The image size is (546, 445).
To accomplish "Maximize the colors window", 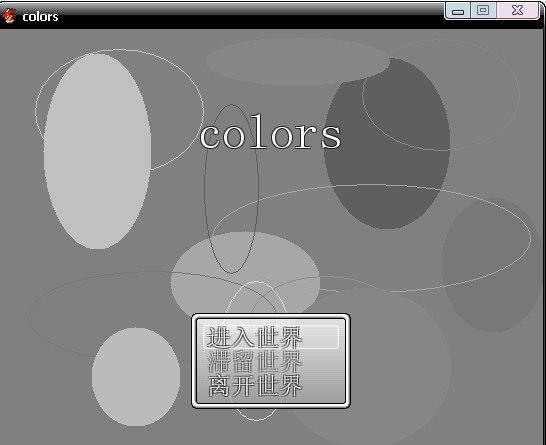I will pyautogui.click(x=483, y=10).
